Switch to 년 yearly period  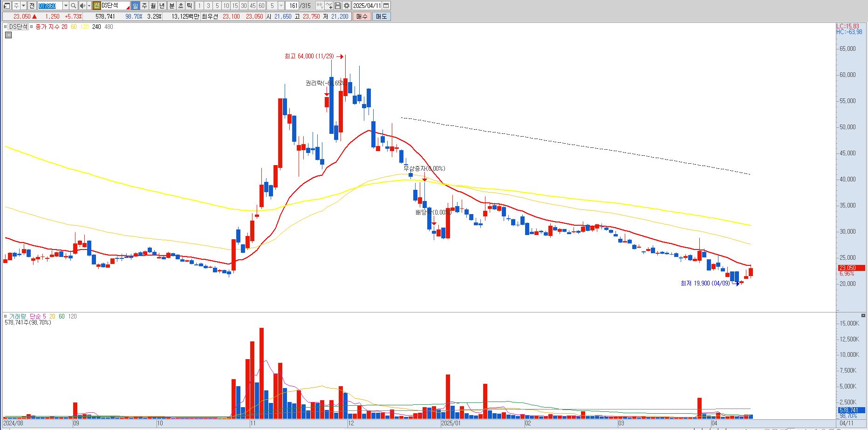(x=162, y=6)
